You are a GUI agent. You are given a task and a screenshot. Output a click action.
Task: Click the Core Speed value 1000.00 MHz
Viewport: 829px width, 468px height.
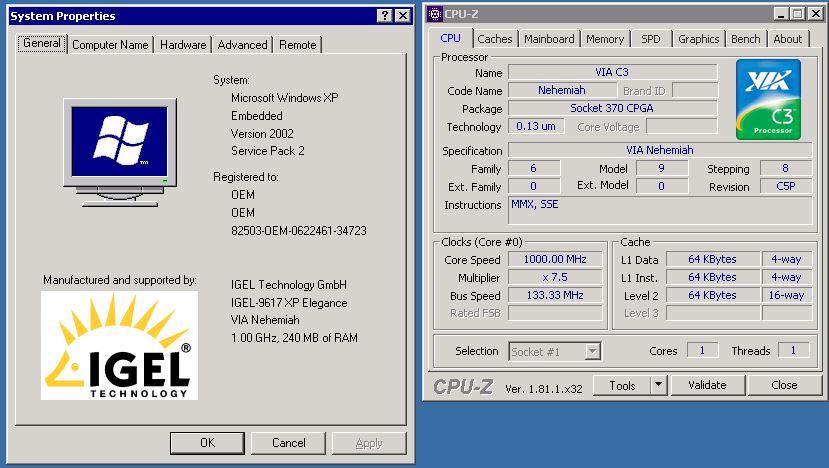click(x=555, y=259)
